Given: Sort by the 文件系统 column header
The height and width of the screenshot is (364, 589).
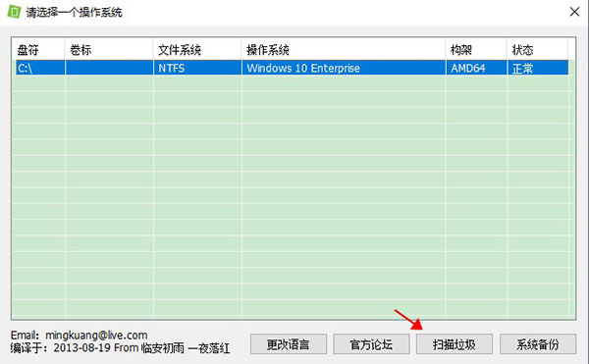Looking at the screenshot, I should 197,49.
